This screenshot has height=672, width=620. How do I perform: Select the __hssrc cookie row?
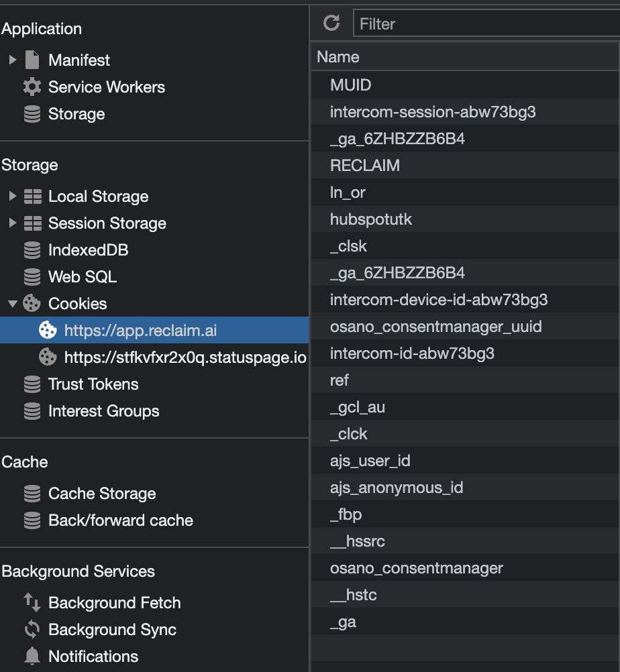click(x=465, y=541)
